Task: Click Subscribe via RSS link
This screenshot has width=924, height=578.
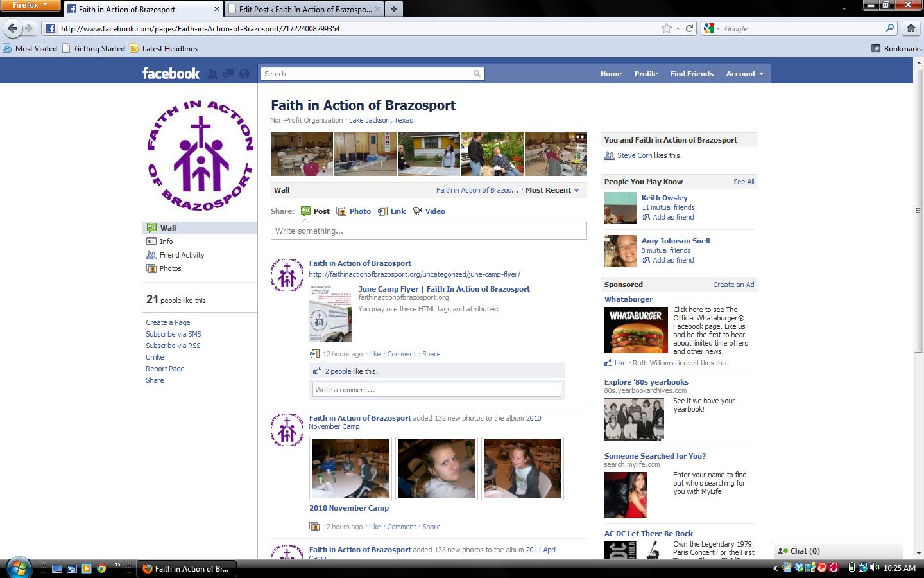Action: coord(173,346)
